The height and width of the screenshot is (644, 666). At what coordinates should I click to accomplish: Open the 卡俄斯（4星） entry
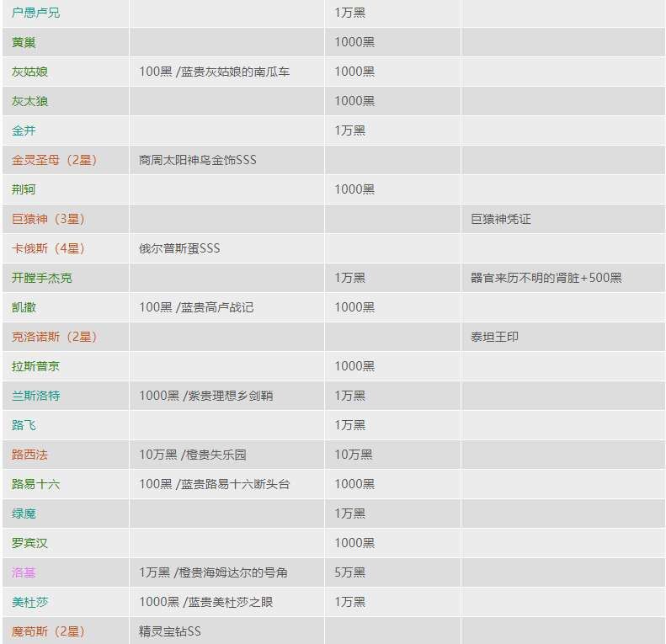tap(49, 248)
